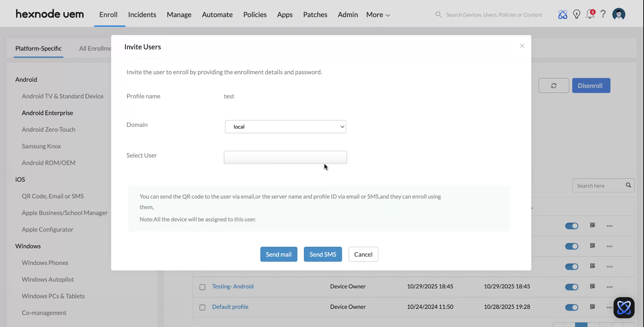Switch to the All Enrollments tab
This screenshot has height=327, width=644.
pyautogui.click(x=95, y=48)
